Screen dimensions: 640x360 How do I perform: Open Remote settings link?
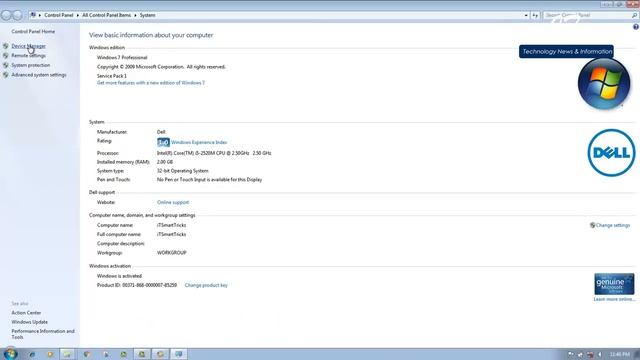pos(28,56)
